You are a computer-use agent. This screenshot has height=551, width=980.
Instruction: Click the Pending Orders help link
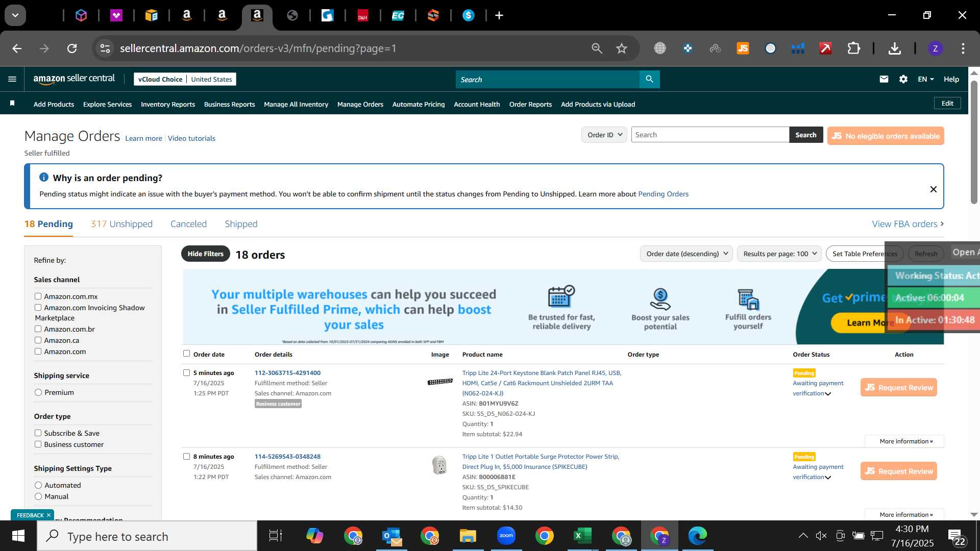coord(663,194)
